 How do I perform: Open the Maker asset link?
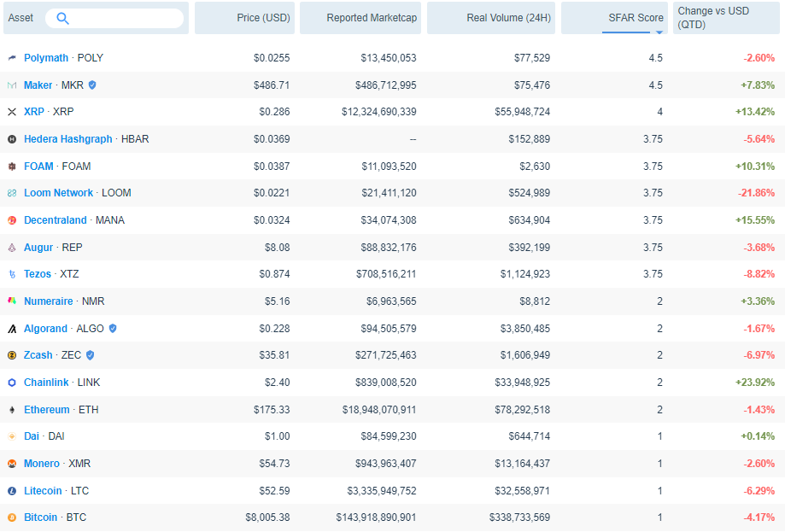click(x=38, y=85)
